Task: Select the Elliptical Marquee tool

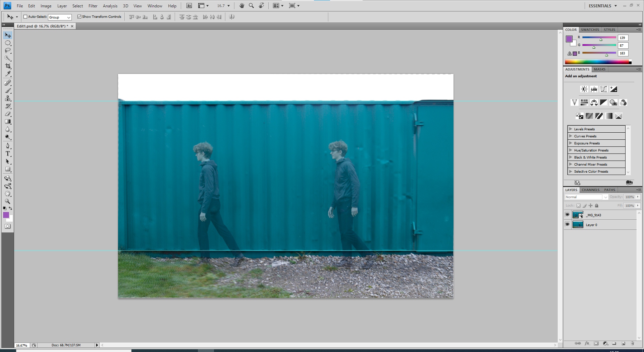Action: click(x=8, y=43)
